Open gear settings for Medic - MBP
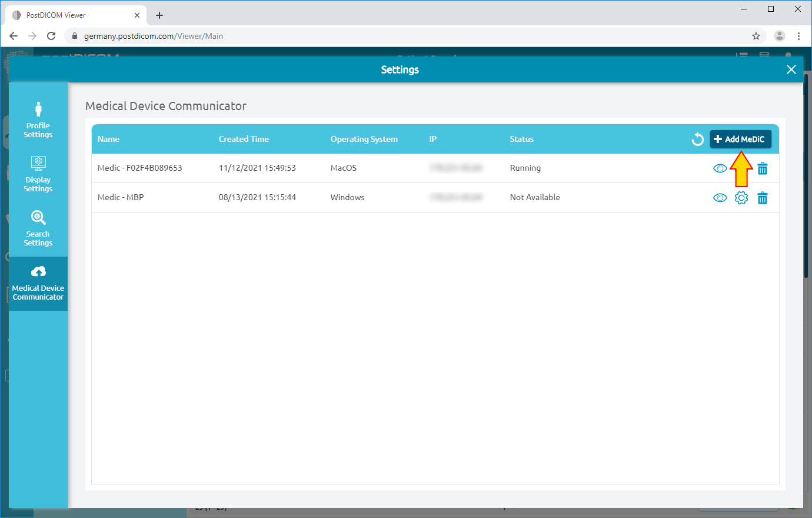The image size is (812, 518). pyautogui.click(x=741, y=198)
